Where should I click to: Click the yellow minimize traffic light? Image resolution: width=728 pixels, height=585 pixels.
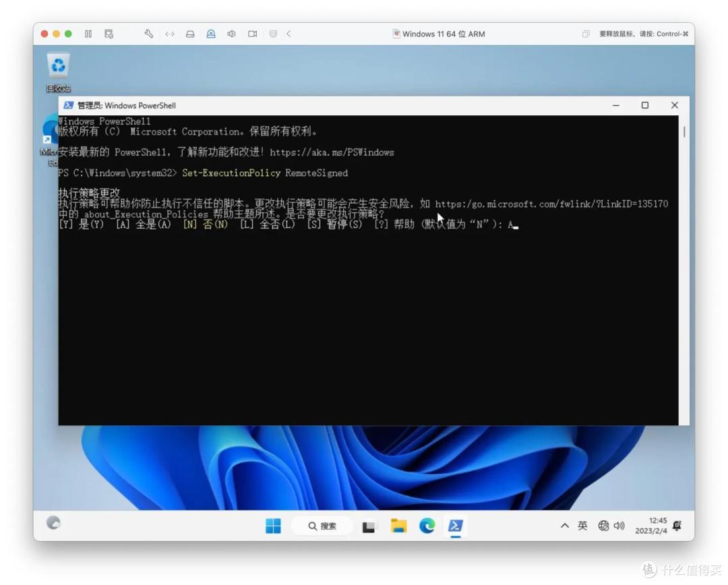tap(56, 34)
